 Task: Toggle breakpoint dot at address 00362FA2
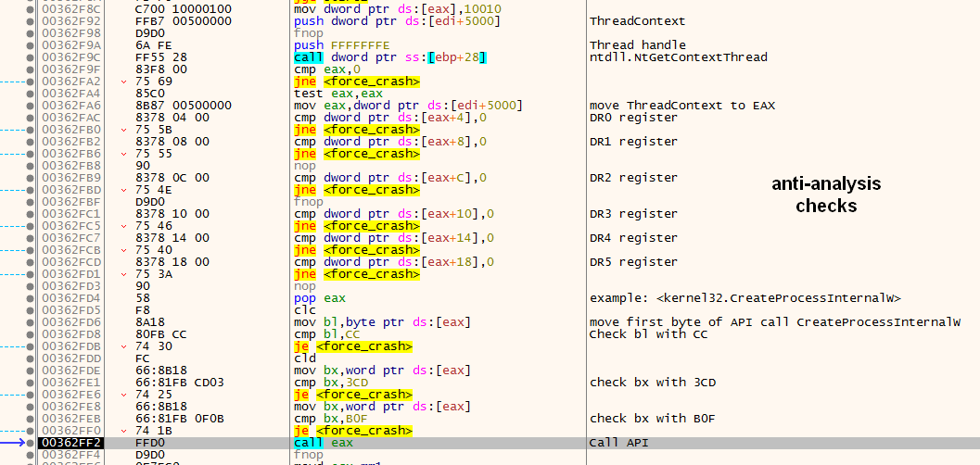point(30,82)
